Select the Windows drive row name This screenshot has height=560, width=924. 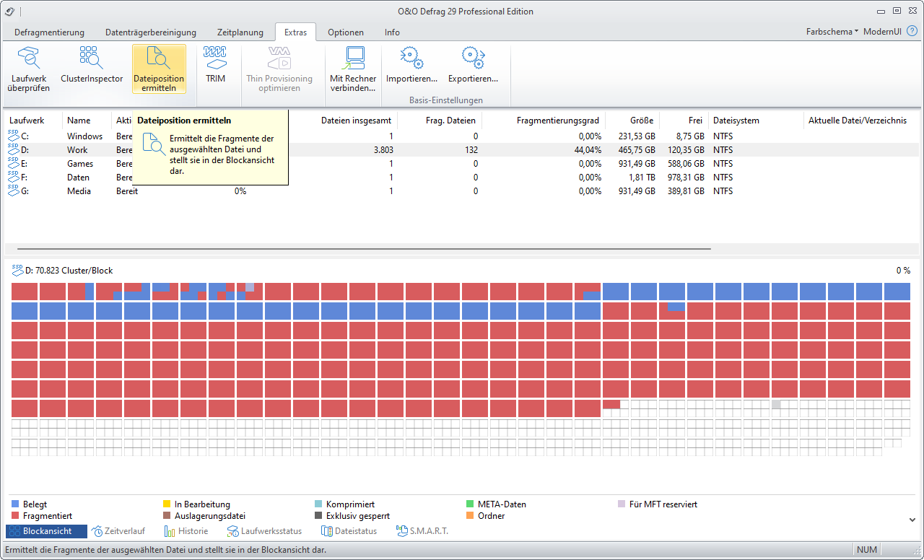point(84,136)
